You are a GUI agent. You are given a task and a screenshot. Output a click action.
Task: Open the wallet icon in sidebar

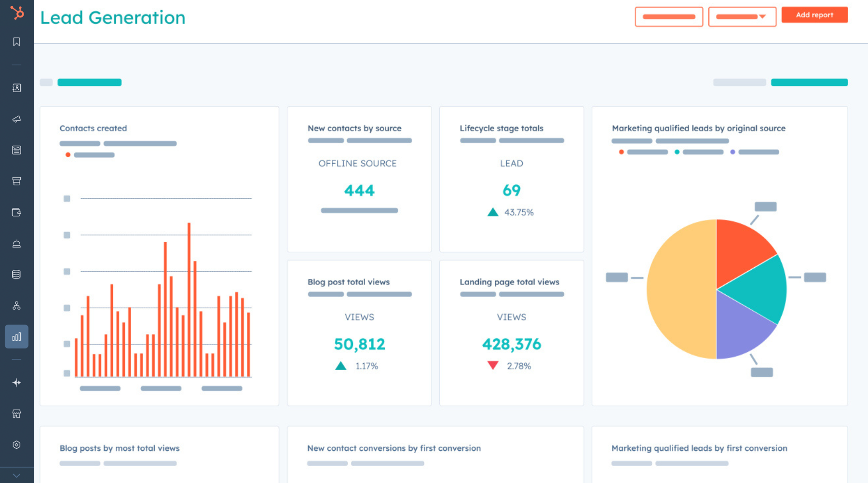16,212
